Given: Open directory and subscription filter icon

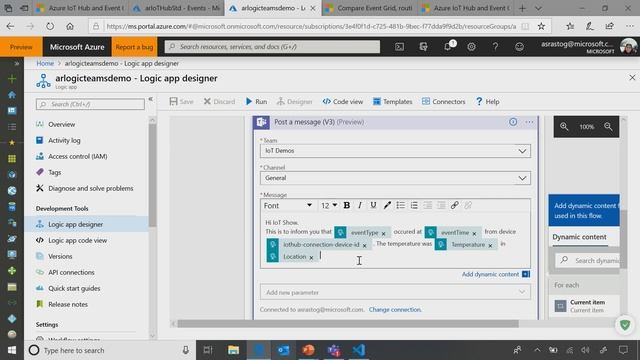Looking at the screenshot, I should 423,47.
